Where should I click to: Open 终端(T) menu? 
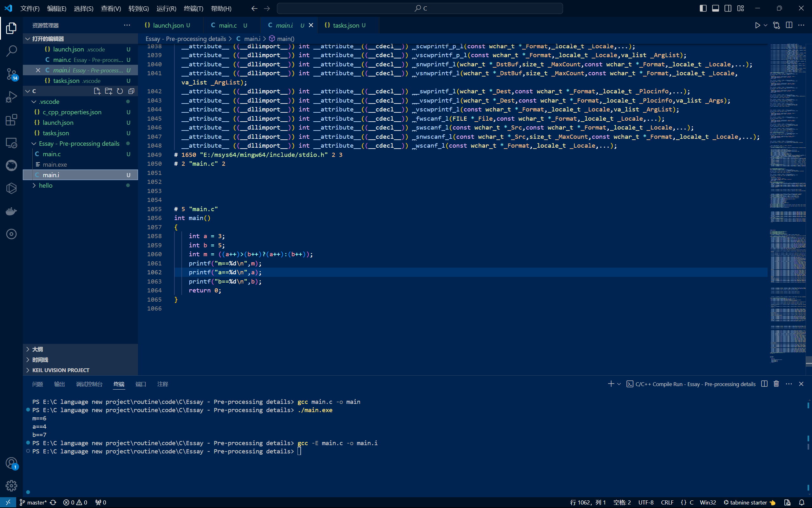pos(193,8)
